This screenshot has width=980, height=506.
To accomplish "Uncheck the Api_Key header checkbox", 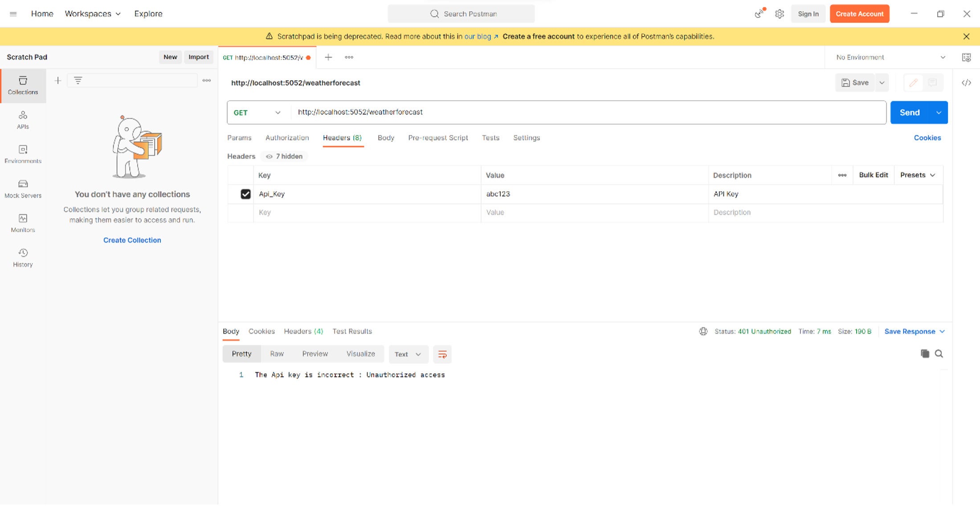I will pos(245,194).
